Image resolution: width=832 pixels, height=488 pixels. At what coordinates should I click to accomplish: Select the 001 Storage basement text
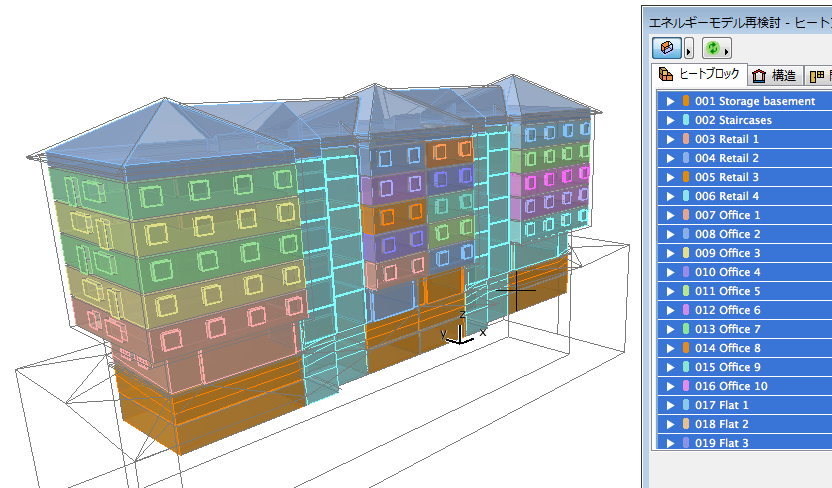click(x=755, y=101)
